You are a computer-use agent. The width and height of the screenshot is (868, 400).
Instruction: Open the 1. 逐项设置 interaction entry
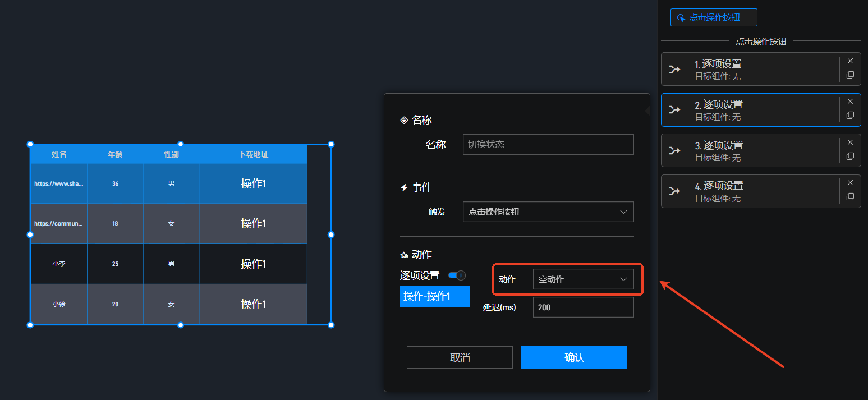pos(763,70)
